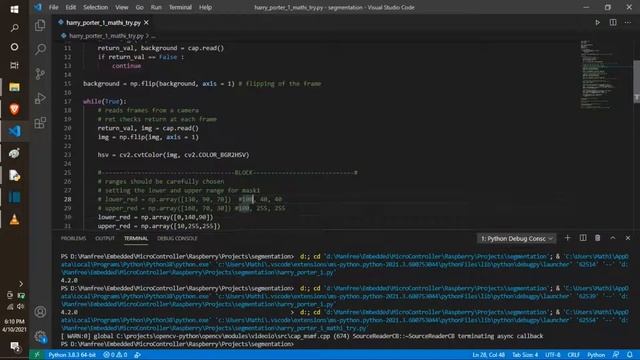
Task: Click the code minimap overview
Action: 597,74
